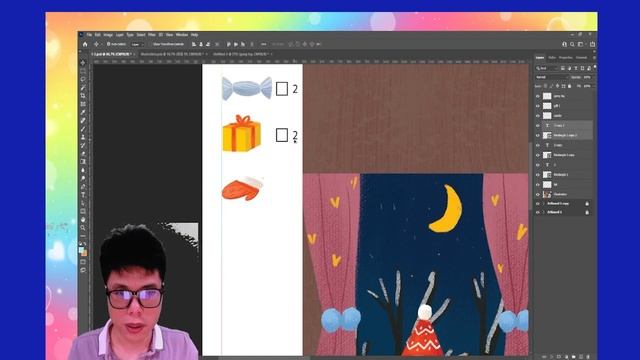The height and width of the screenshot is (360, 640).
Task: Open the Search icon in options bar
Action: click(x=573, y=44)
